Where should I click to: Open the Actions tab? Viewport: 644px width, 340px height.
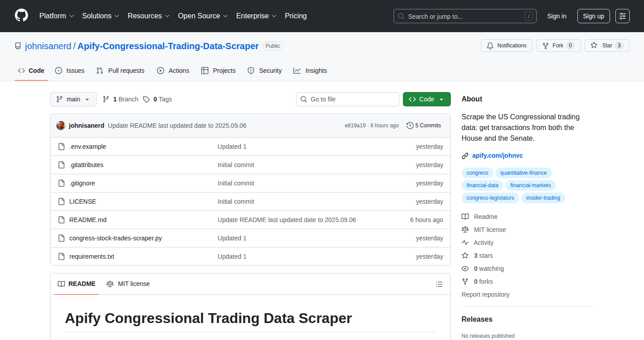[173, 71]
